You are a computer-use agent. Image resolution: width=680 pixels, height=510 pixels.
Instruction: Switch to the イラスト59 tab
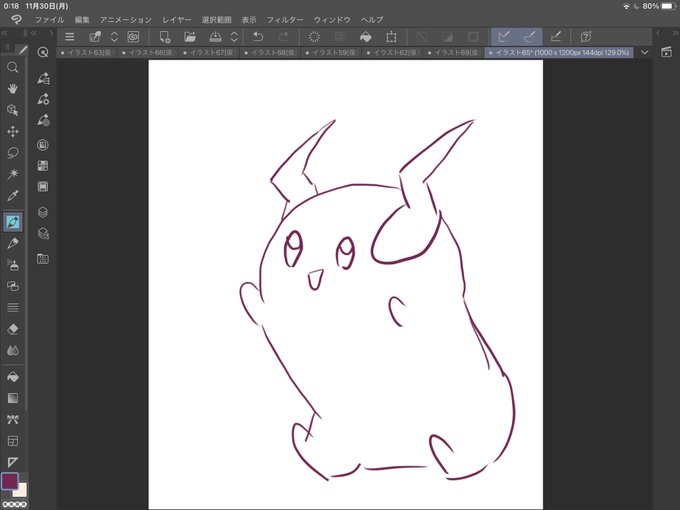331,52
